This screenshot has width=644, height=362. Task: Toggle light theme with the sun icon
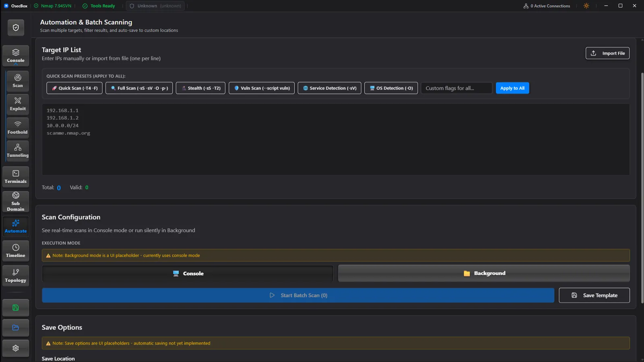586,6
